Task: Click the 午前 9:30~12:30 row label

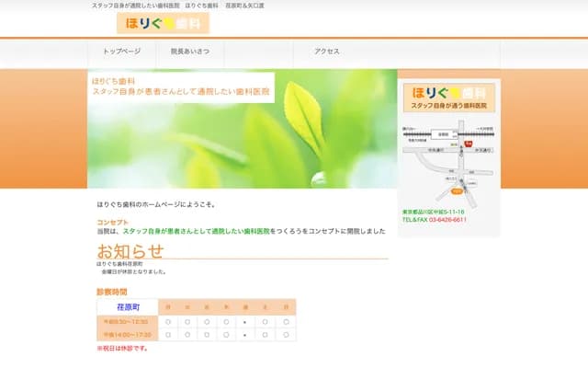Action: tap(128, 322)
